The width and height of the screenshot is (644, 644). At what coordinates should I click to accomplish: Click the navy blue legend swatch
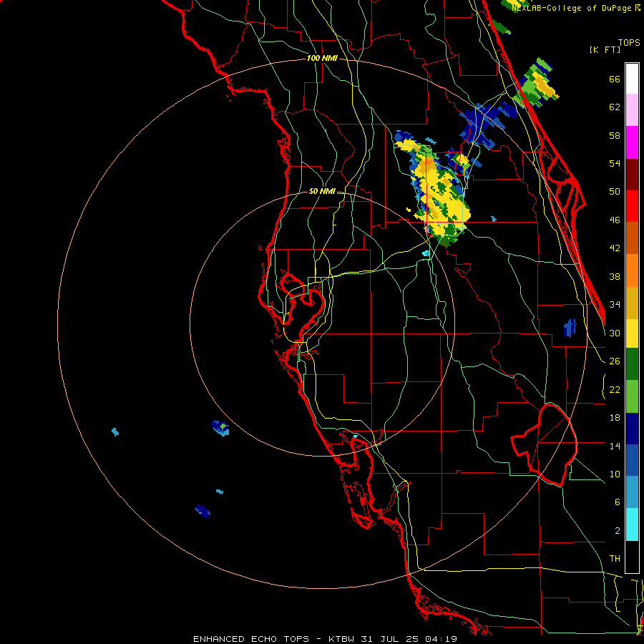(632, 429)
